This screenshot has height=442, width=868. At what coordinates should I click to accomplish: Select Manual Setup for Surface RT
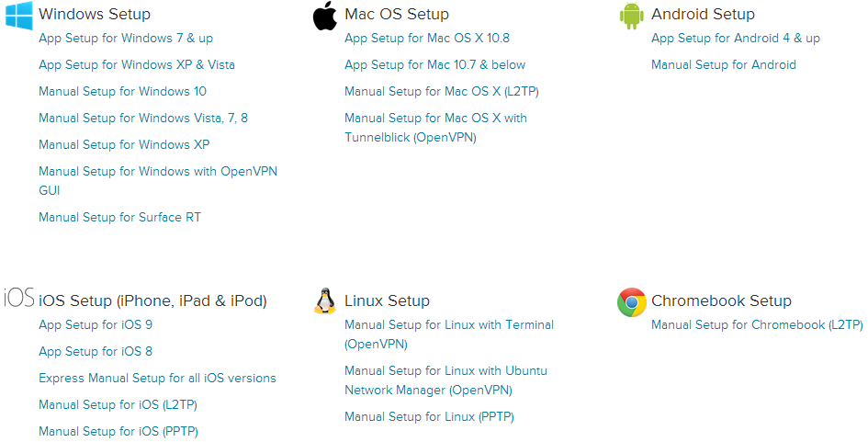[119, 218]
